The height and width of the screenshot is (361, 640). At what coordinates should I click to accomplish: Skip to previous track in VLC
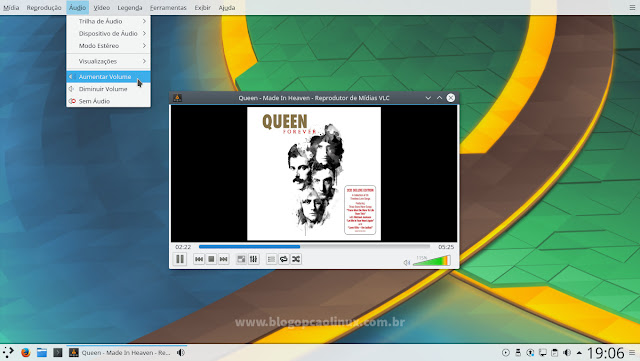pyautogui.click(x=199, y=259)
